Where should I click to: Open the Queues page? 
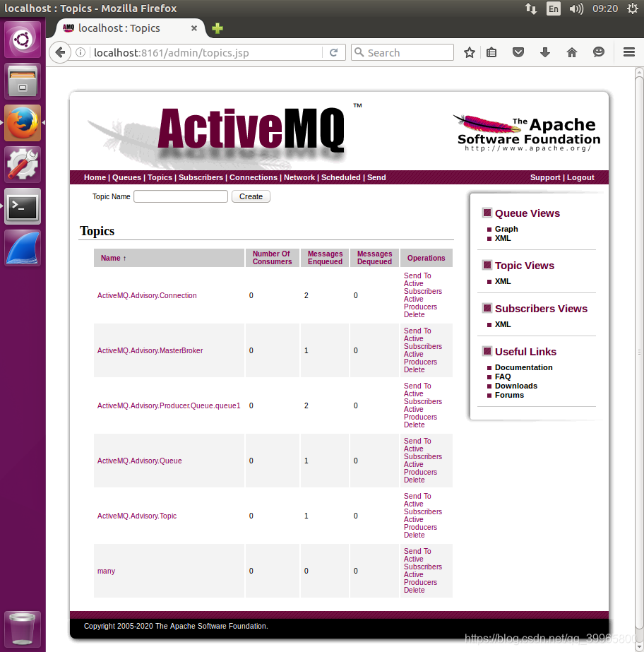coord(127,177)
